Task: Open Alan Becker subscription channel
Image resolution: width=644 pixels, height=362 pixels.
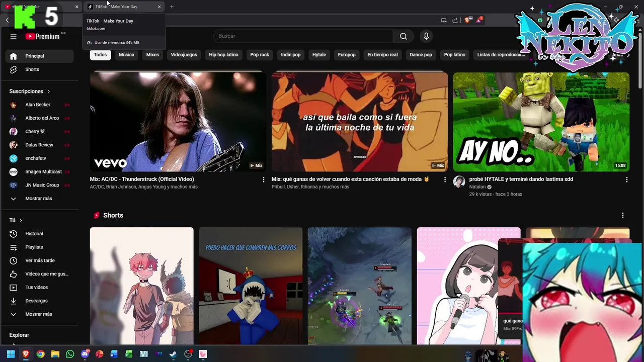Action: [x=40, y=105]
